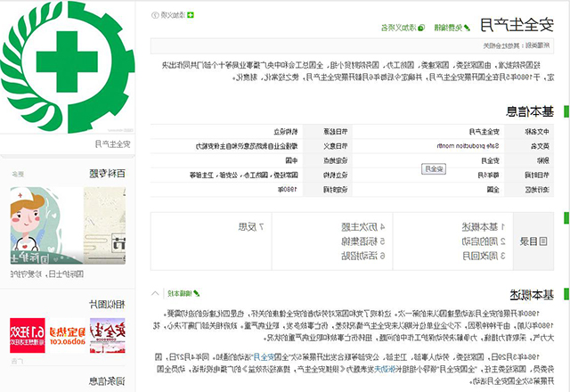Jump to contents entry 6 活动招贴
The width and height of the screenshot is (570, 392).
362,256
